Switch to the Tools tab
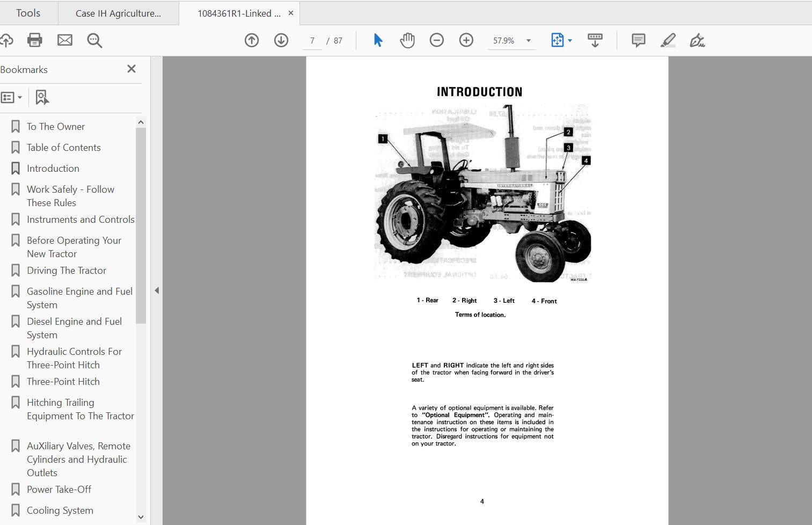 (x=28, y=13)
